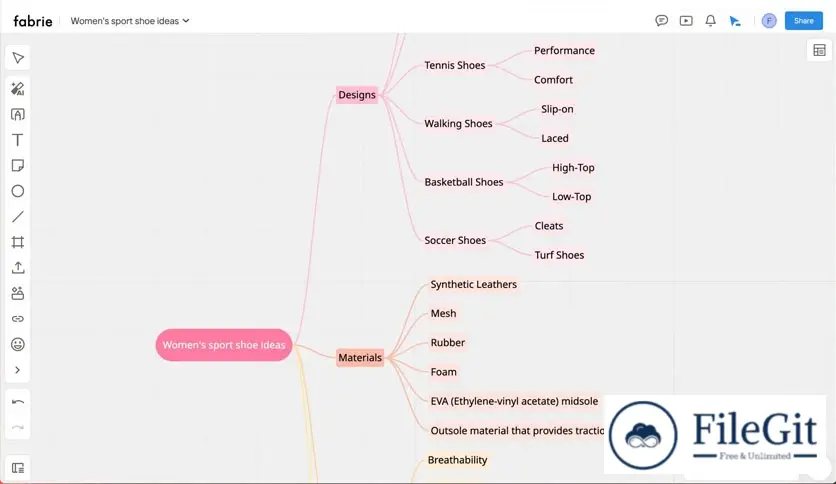Click the link tool icon

(x=18, y=319)
